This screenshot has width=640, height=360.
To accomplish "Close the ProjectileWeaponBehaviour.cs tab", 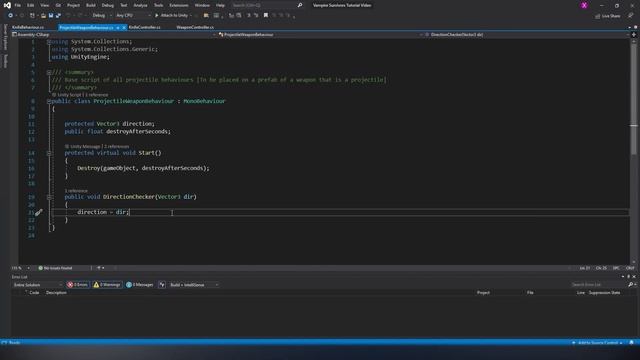I will 124,27.
